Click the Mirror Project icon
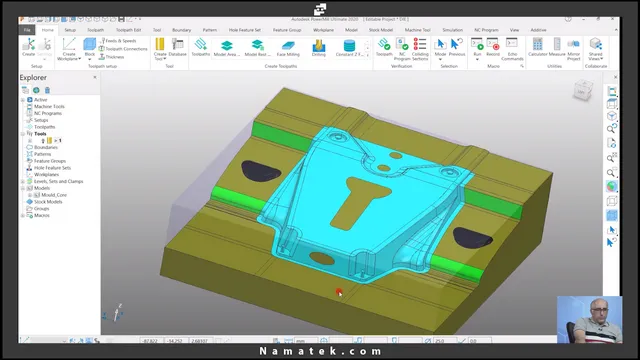The width and height of the screenshot is (640, 360). (x=573, y=49)
